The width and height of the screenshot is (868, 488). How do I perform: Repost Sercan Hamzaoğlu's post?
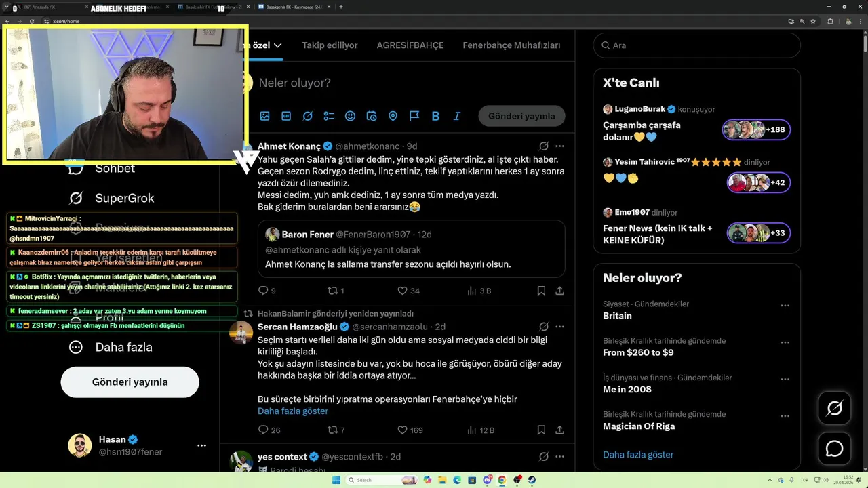coord(333,430)
